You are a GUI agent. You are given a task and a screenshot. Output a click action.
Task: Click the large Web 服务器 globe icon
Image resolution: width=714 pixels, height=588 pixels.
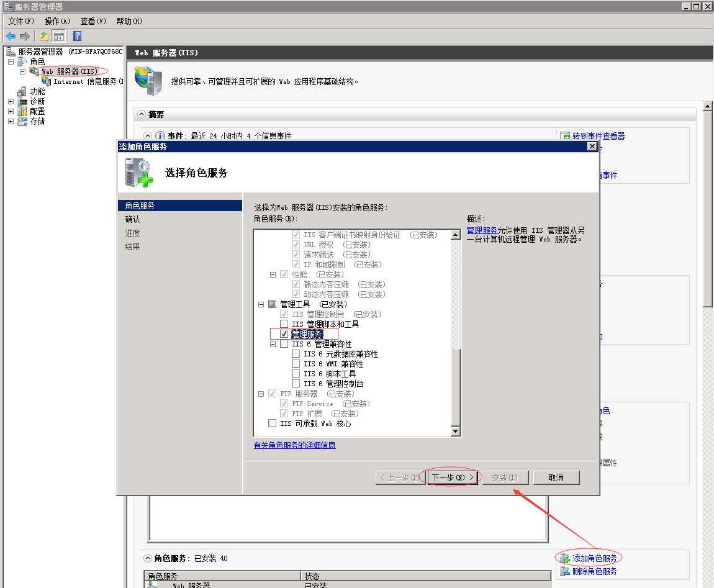(148, 81)
